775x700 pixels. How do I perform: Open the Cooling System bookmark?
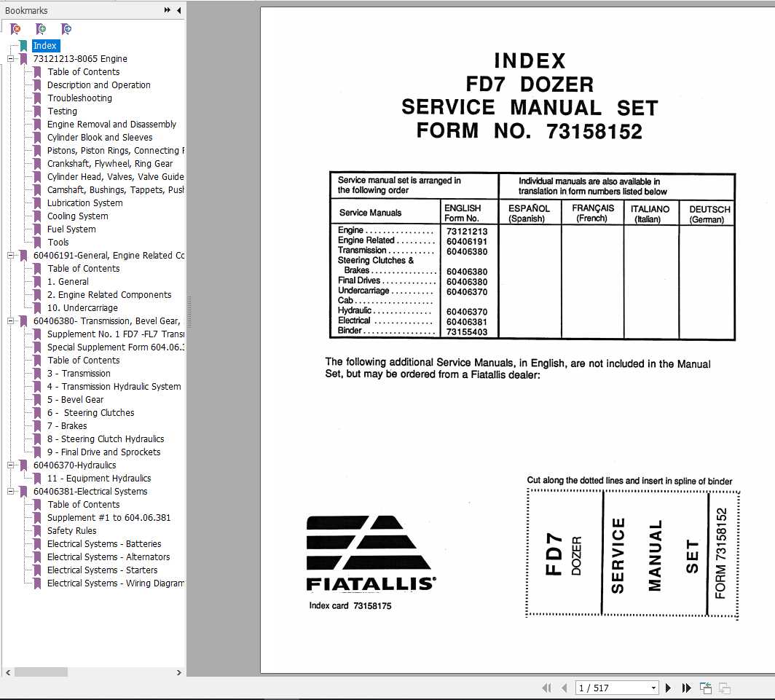click(78, 216)
